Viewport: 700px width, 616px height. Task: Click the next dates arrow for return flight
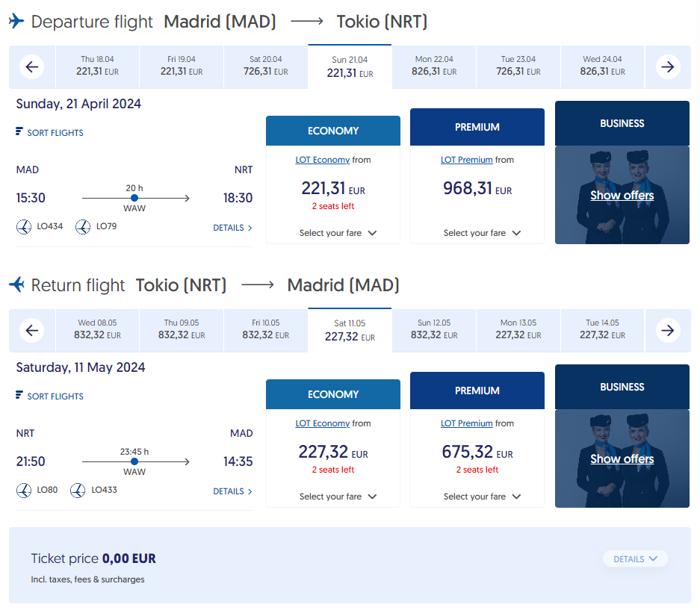click(668, 331)
